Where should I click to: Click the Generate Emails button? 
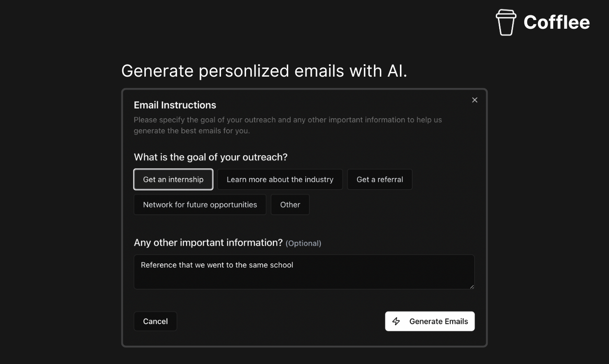point(430,321)
